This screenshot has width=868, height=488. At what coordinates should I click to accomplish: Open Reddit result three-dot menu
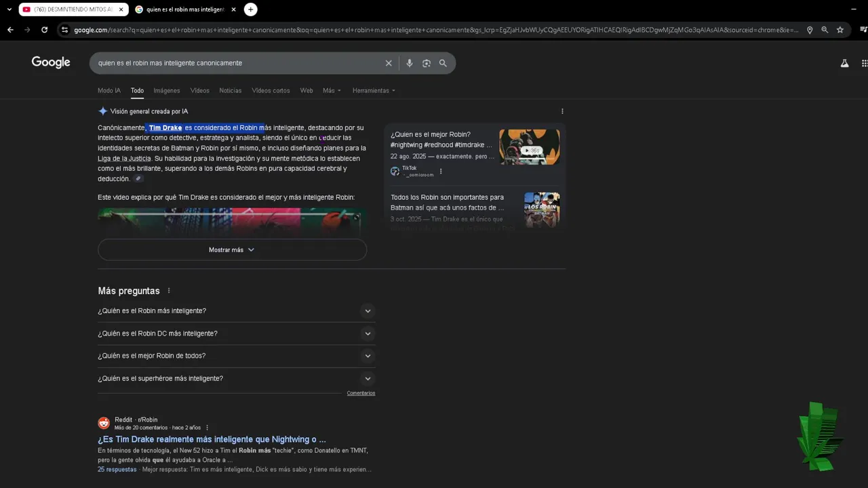208,428
